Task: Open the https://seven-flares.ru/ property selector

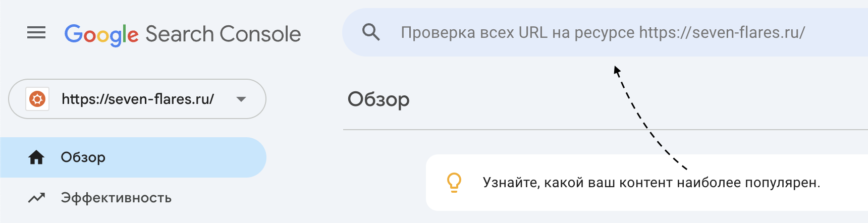Action: pyautogui.click(x=137, y=99)
